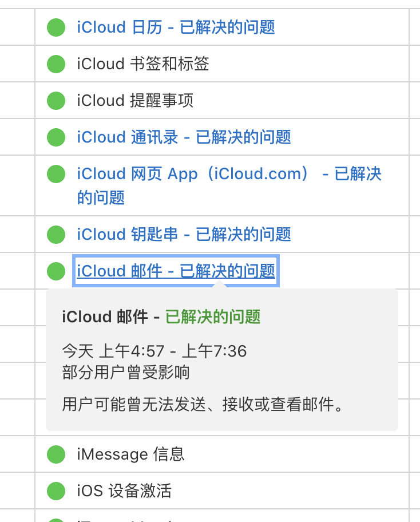This screenshot has width=420, height=522.
Task: Click the green status dot beside iMessage 信息
Action: 56,454
